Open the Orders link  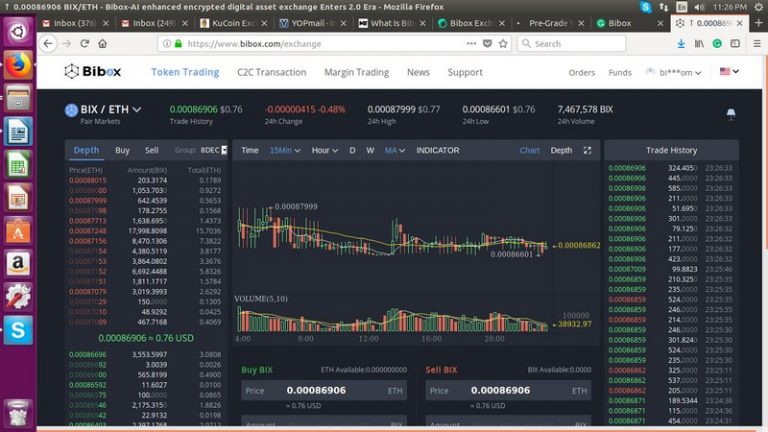pyautogui.click(x=582, y=72)
